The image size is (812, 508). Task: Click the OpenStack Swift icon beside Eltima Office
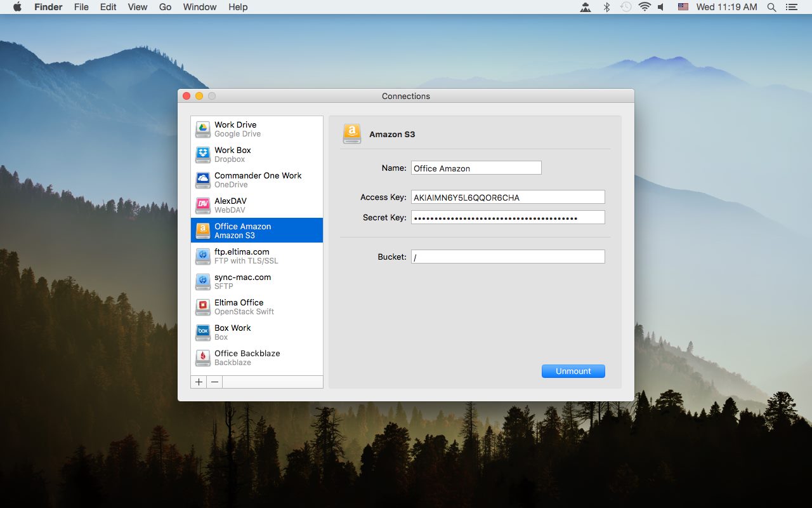click(202, 307)
